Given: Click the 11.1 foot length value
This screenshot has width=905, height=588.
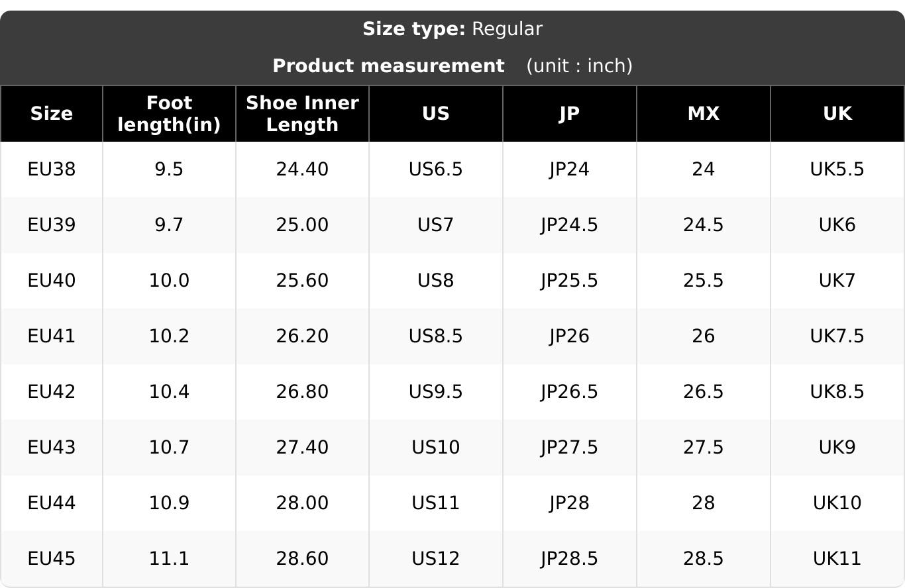Looking at the screenshot, I should (x=169, y=559).
